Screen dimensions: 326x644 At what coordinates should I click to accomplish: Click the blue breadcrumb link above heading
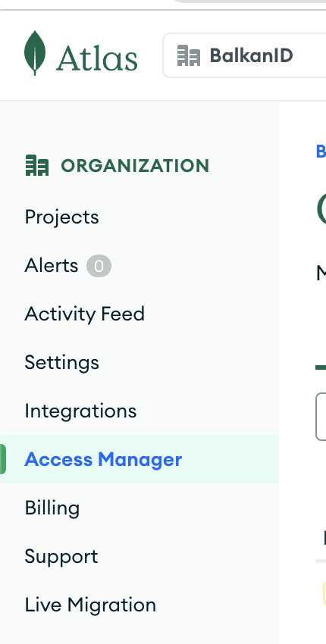click(x=321, y=151)
